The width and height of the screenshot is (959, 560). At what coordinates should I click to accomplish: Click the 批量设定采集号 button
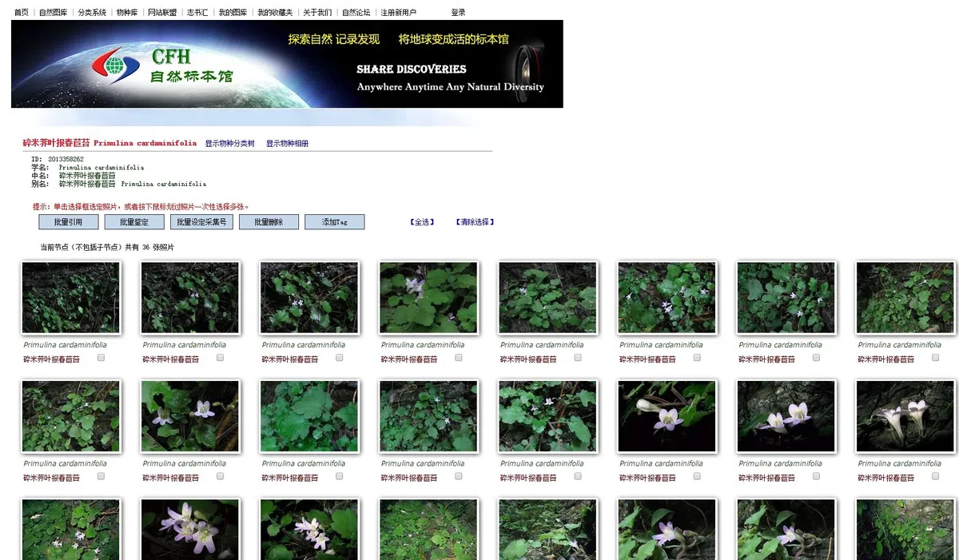point(201,222)
